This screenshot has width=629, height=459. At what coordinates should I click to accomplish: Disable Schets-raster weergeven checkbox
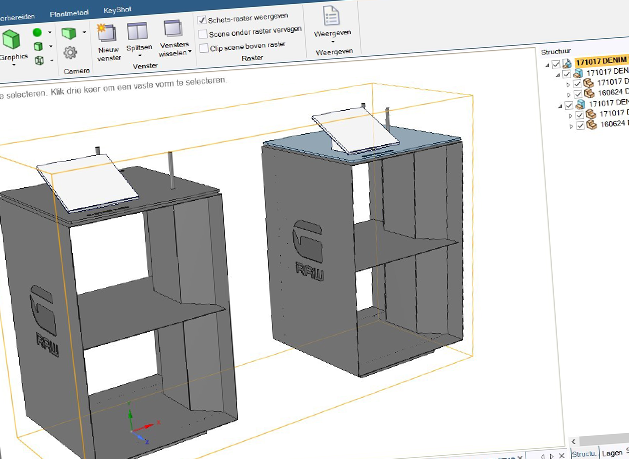coord(202,20)
